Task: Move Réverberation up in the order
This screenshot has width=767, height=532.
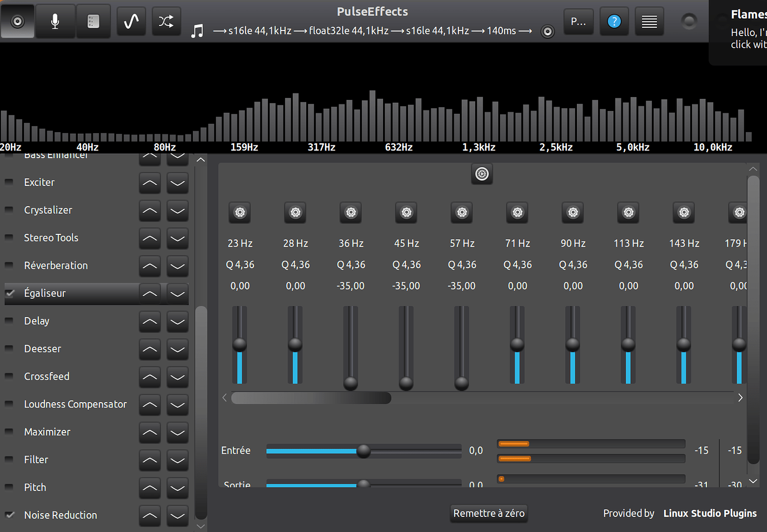Action: 150,266
